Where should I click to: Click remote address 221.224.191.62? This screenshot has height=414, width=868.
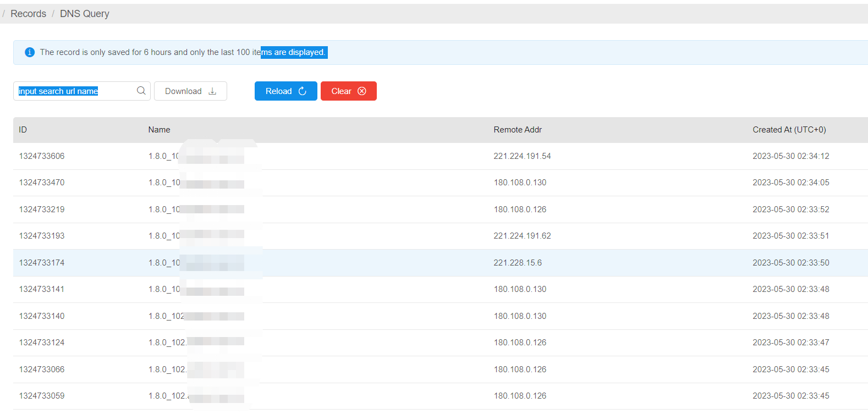(x=522, y=236)
